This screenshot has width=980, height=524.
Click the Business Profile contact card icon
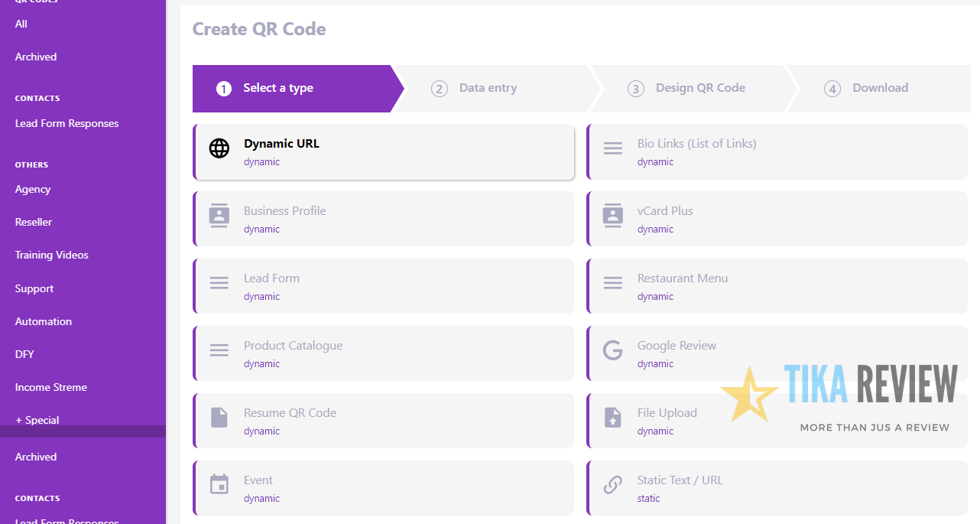point(219,216)
